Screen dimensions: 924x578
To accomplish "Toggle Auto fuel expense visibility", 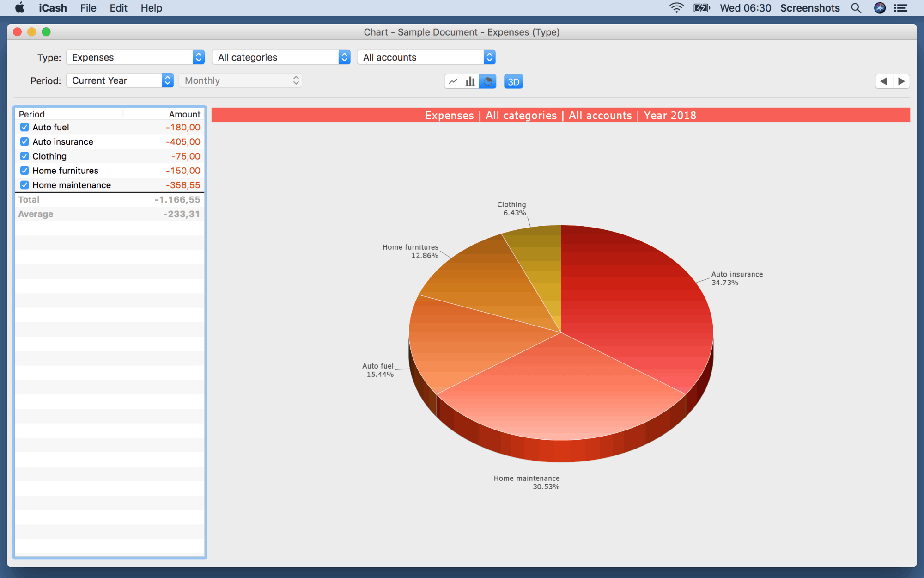I will click(x=24, y=127).
